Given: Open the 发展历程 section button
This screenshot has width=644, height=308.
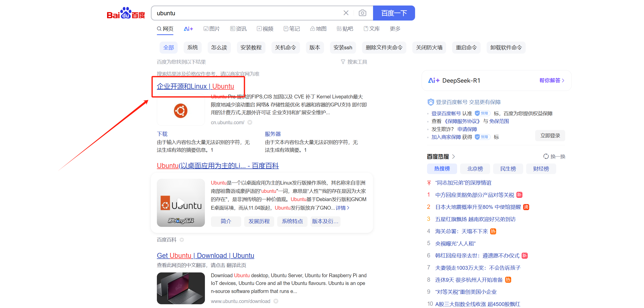Looking at the screenshot, I should (259, 221).
